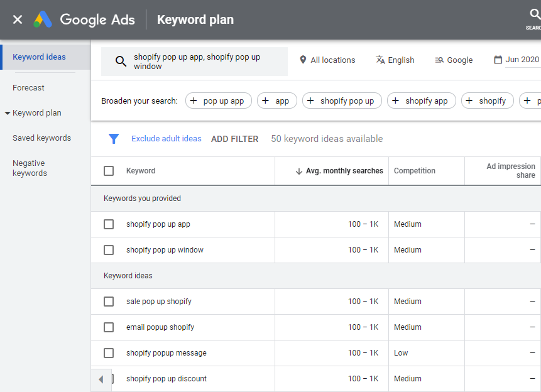541x392 pixels.
Task: Switch to the Forecast section
Action: pyautogui.click(x=28, y=87)
